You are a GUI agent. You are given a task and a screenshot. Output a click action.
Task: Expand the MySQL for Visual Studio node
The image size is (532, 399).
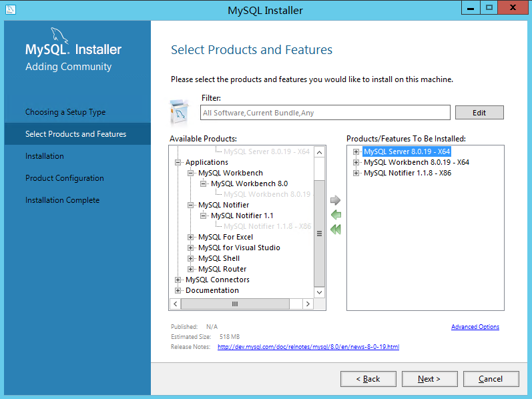(x=190, y=248)
